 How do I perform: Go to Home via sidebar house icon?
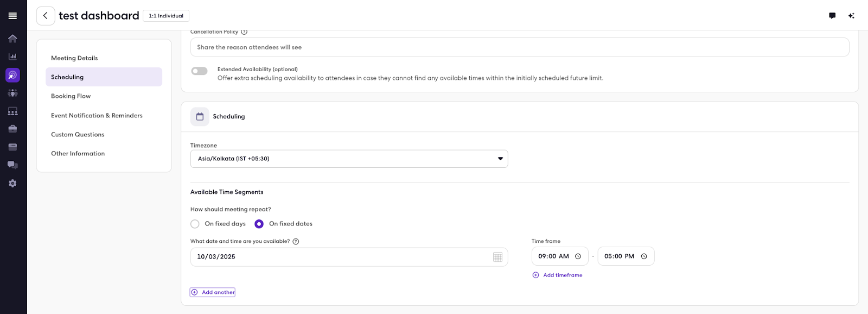[12, 39]
